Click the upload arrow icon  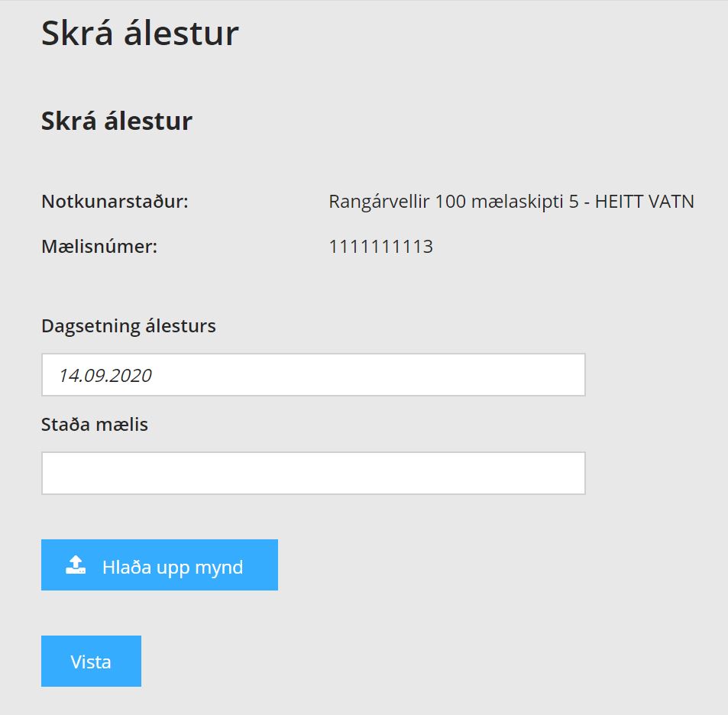[x=76, y=565]
